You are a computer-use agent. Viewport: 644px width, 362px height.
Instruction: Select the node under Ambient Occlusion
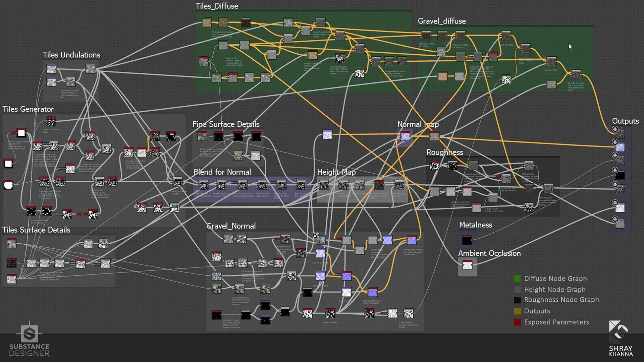(x=467, y=265)
